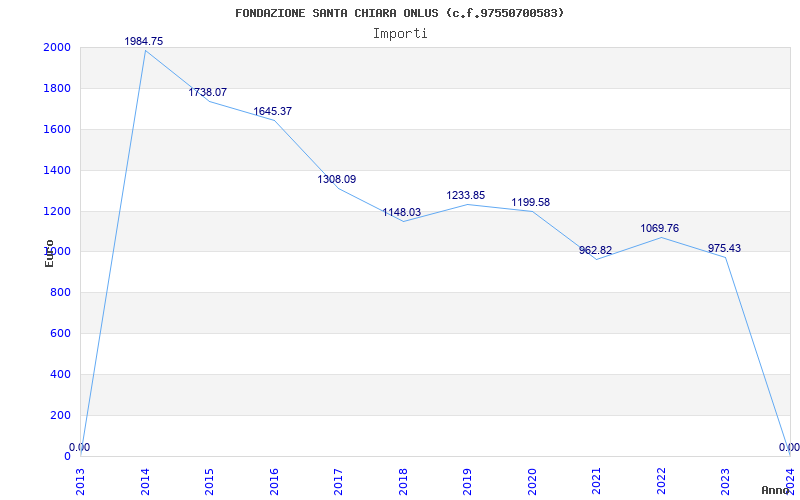Click the 2015 x-axis year label
Image resolution: width=800 pixels, height=500 pixels.
210,482
